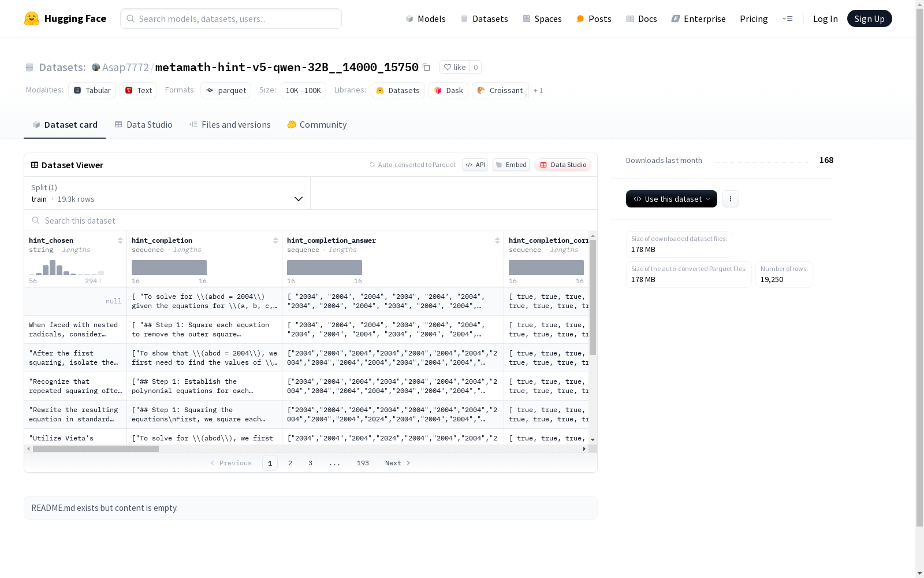The height and width of the screenshot is (578, 924).
Task: Click the Asap7772 owner link
Action: 125,67
